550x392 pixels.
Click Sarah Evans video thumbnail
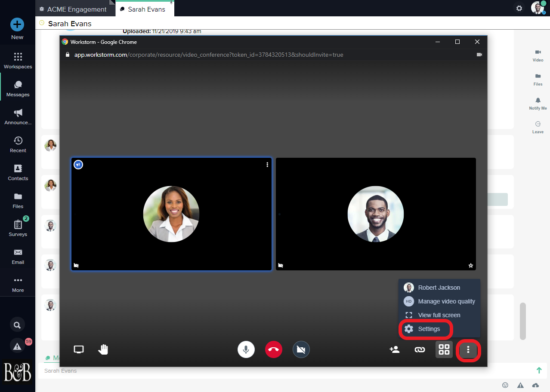coord(171,214)
